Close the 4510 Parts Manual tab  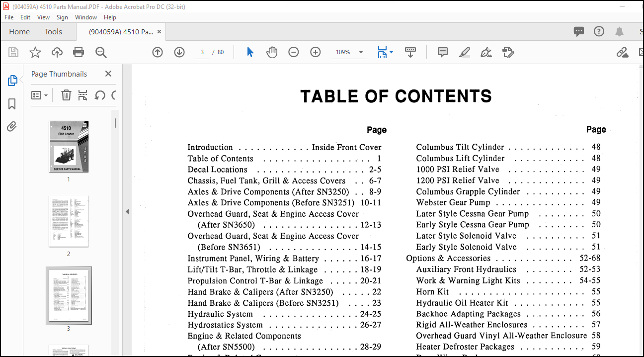pyautogui.click(x=160, y=32)
